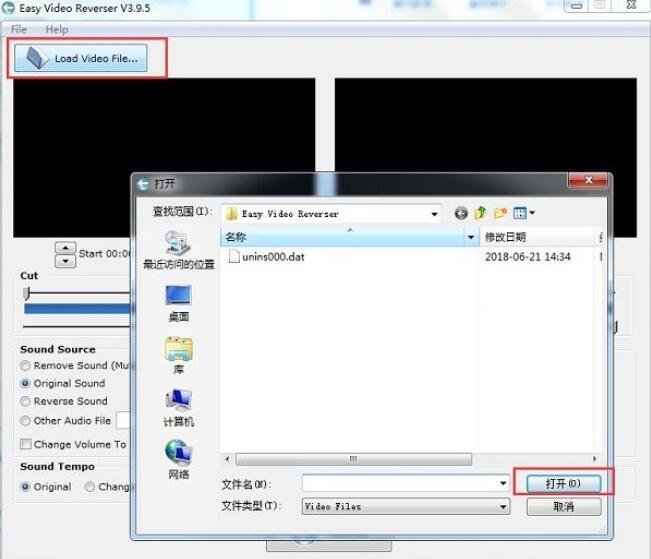Screen dimensions: 651x559
Task: Open Network location in the sidebar
Action: point(178,458)
